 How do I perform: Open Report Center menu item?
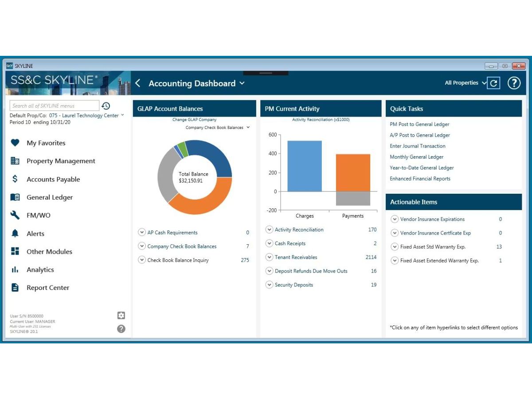coord(48,288)
